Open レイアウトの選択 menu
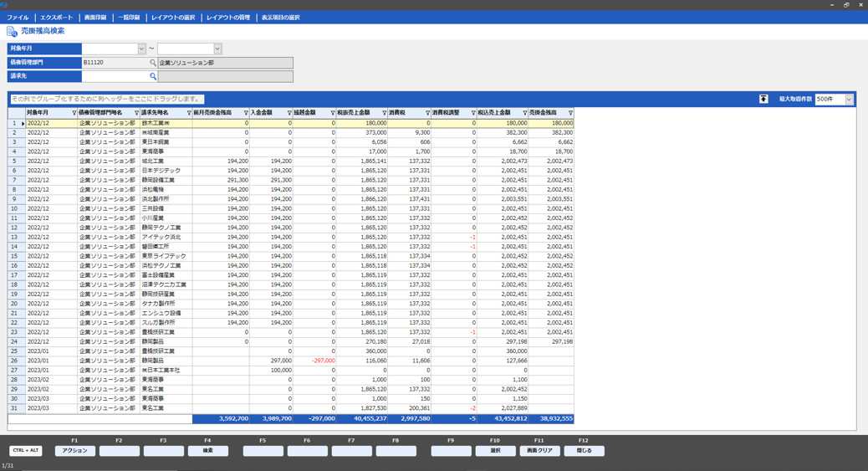The height and width of the screenshot is (471, 868). (173, 18)
